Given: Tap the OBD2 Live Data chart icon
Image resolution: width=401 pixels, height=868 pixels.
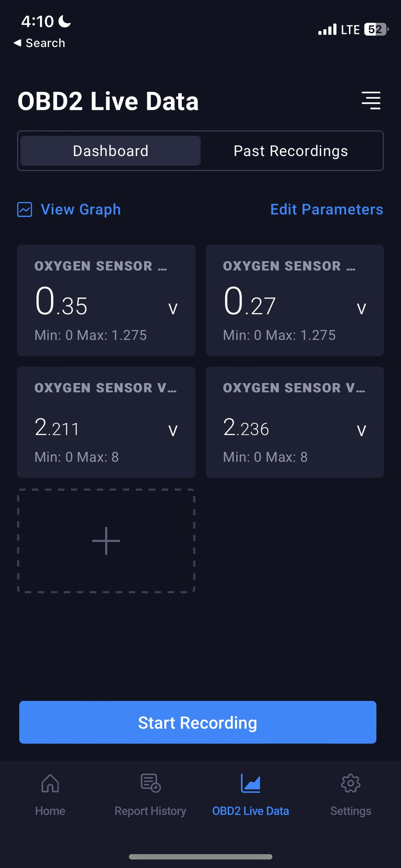Looking at the screenshot, I should [x=251, y=783].
